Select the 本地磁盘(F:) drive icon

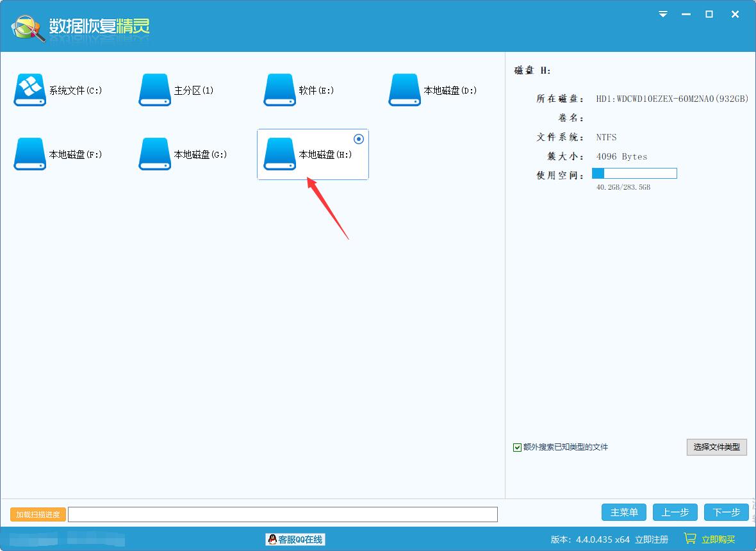(30, 154)
